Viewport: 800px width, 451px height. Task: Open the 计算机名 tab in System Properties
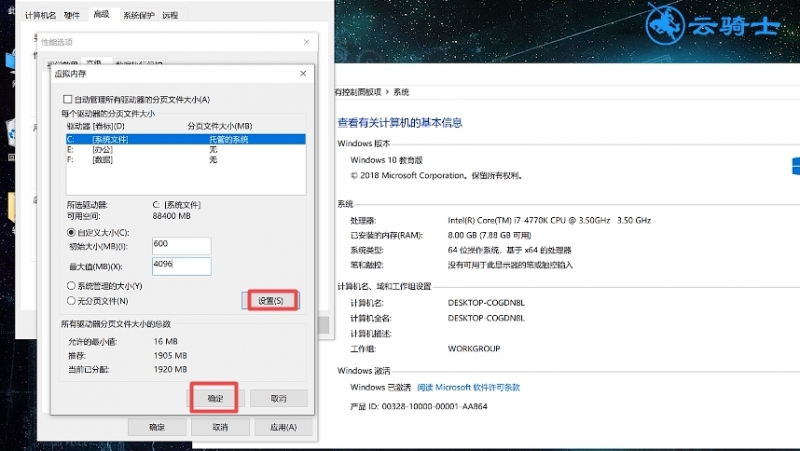[40, 15]
